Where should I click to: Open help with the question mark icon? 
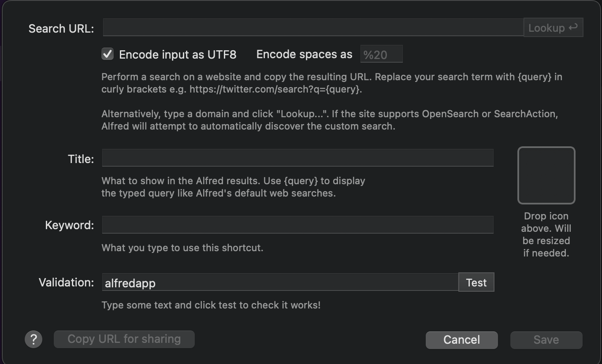click(33, 339)
